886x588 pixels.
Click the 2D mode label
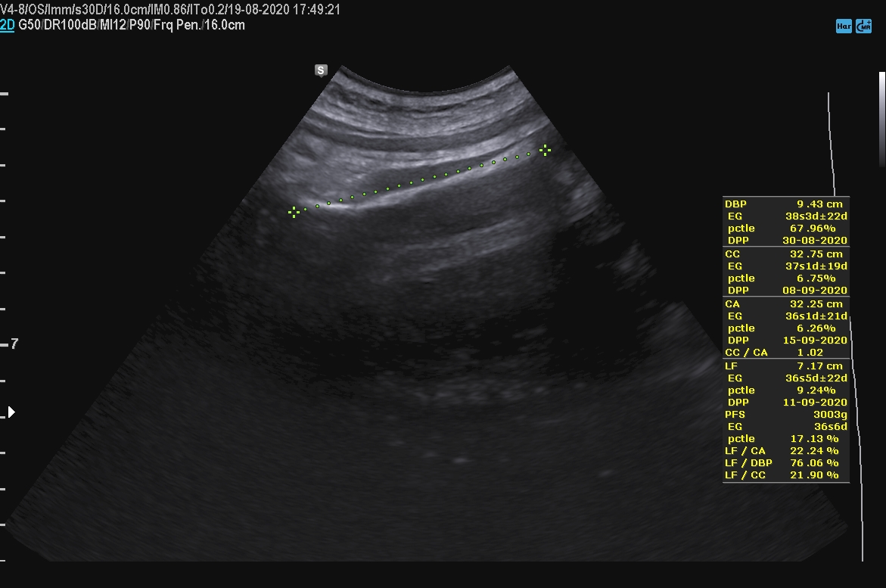click(x=8, y=25)
